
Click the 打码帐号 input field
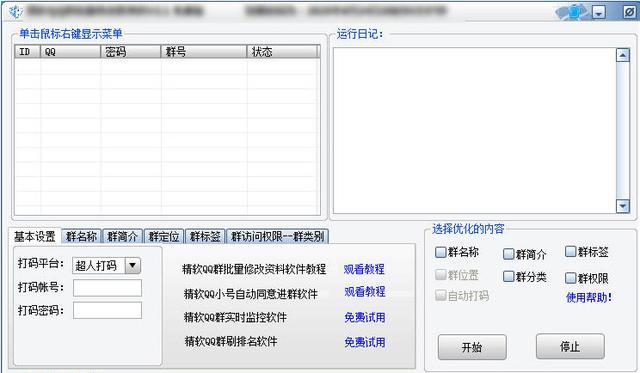pyautogui.click(x=107, y=288)
